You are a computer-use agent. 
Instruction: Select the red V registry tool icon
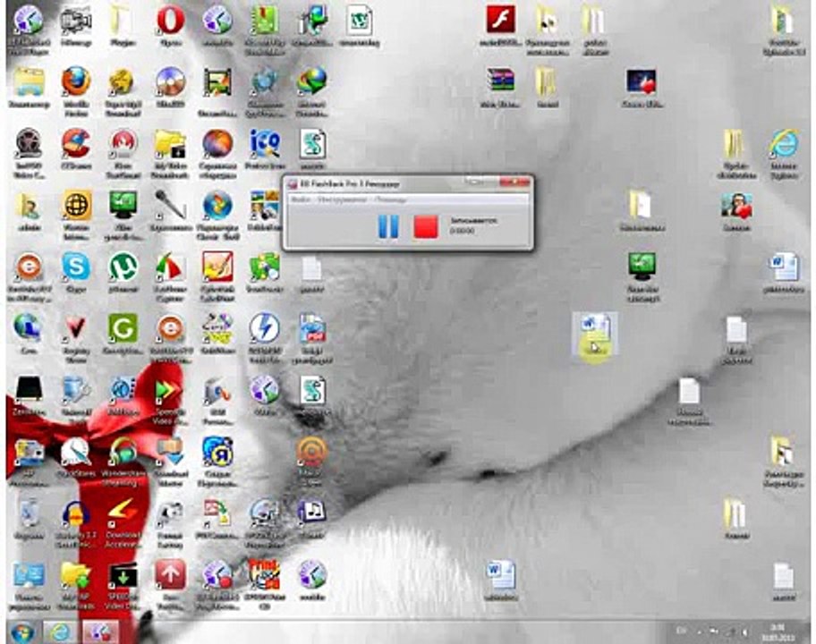pos(76,329)
